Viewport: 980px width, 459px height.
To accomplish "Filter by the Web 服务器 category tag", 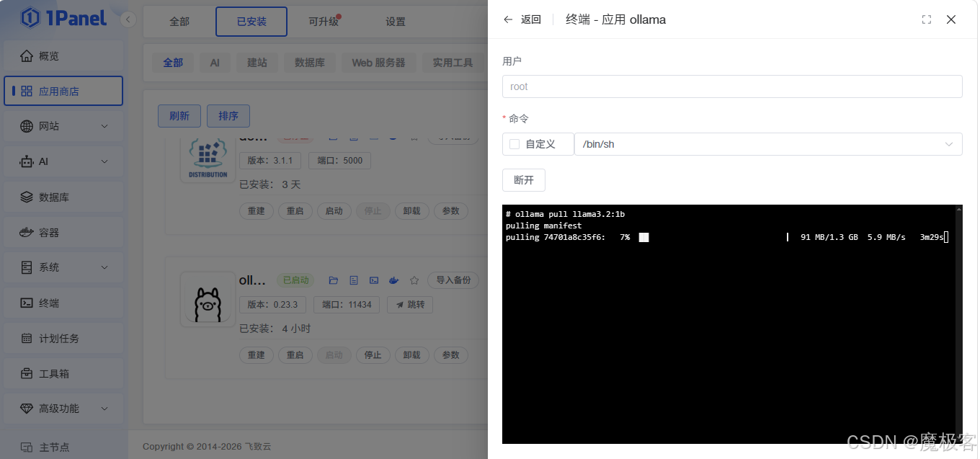I will 378,63.
